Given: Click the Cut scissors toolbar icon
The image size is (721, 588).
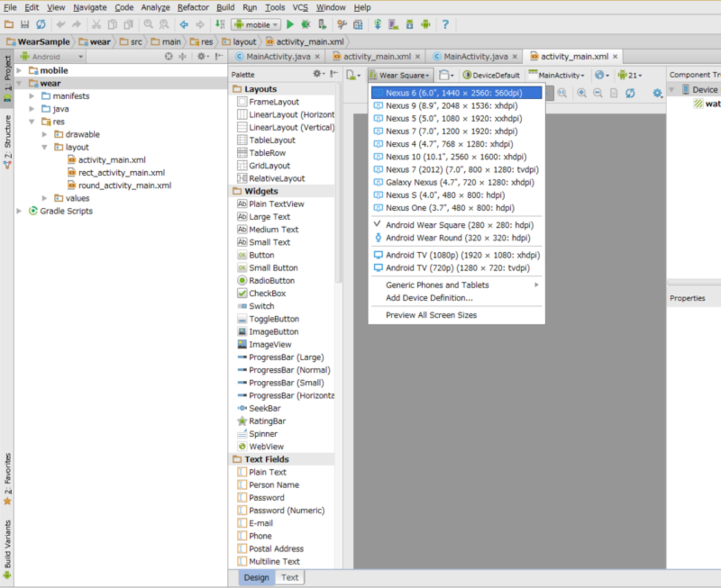Looking at the screenshot, I should point(97,24).
